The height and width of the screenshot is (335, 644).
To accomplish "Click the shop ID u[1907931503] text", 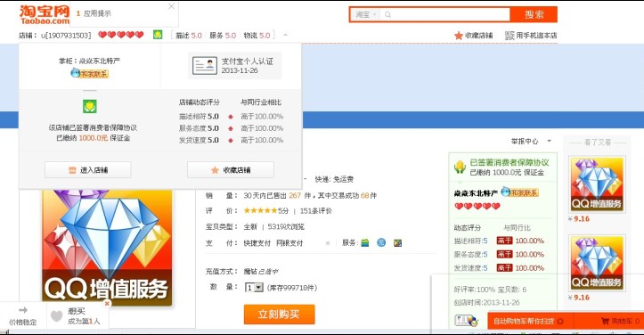I will click(x=66, y=36).
